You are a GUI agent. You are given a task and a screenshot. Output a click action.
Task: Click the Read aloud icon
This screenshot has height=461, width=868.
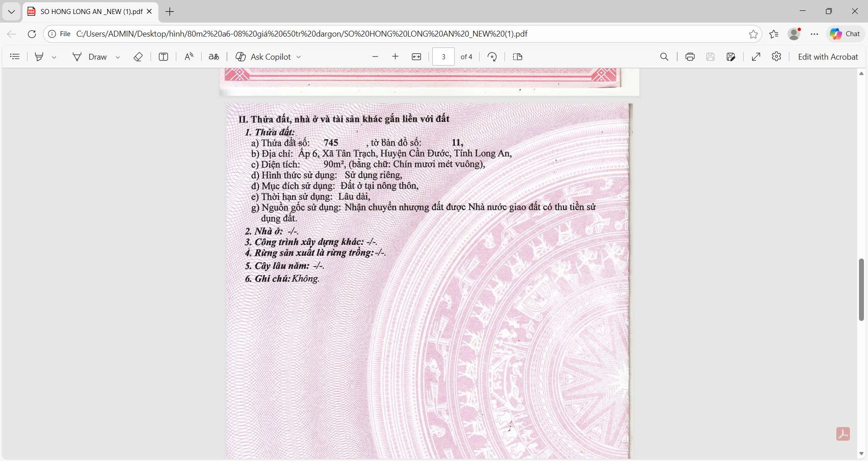[189, 56]
